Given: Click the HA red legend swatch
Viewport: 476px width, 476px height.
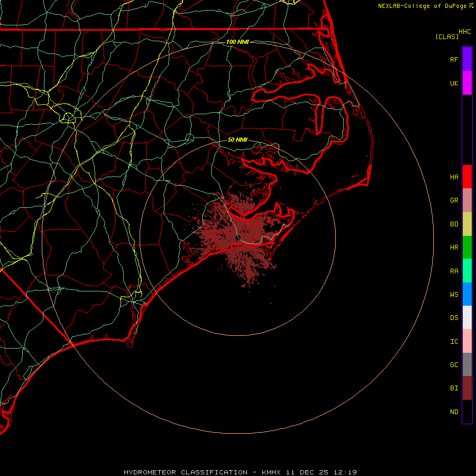Looking at the screenshot, I should tap(467, 177).
